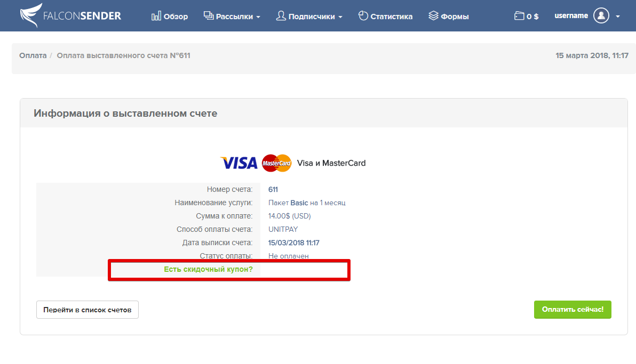
Task: Expand the Подписчики dropdown arrow
Action: (340, 17)
